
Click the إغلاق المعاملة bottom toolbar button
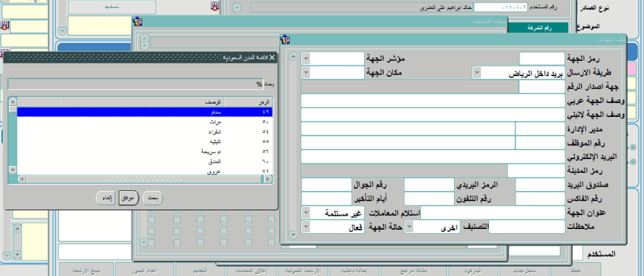252,270
